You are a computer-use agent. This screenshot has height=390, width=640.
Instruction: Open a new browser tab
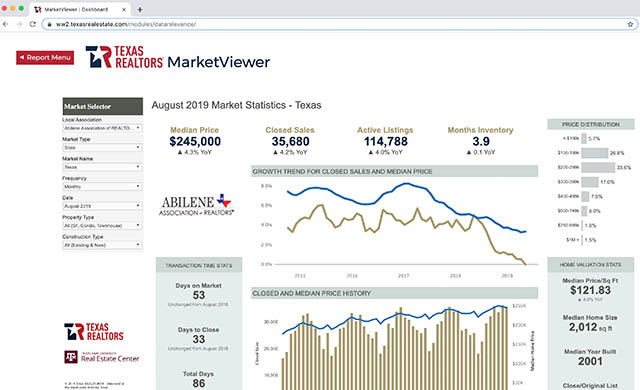pyautogui.click(x=140, y=9)
